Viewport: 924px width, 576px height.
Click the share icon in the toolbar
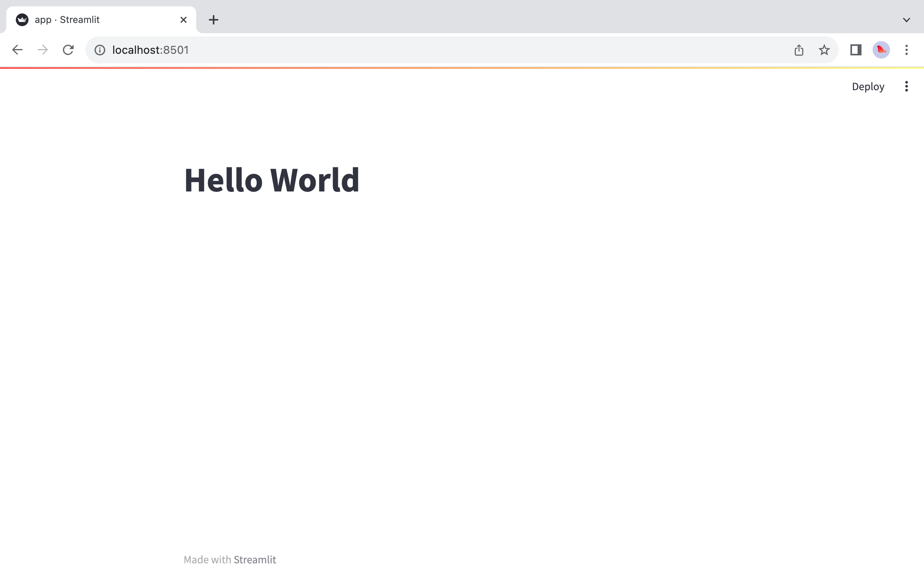point(799,50)
